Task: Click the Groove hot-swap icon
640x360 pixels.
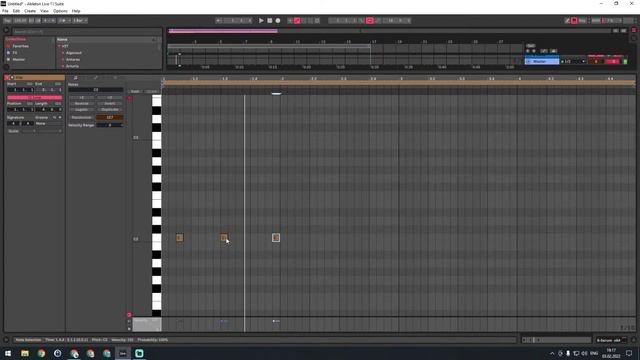Action: coord(55,118)
